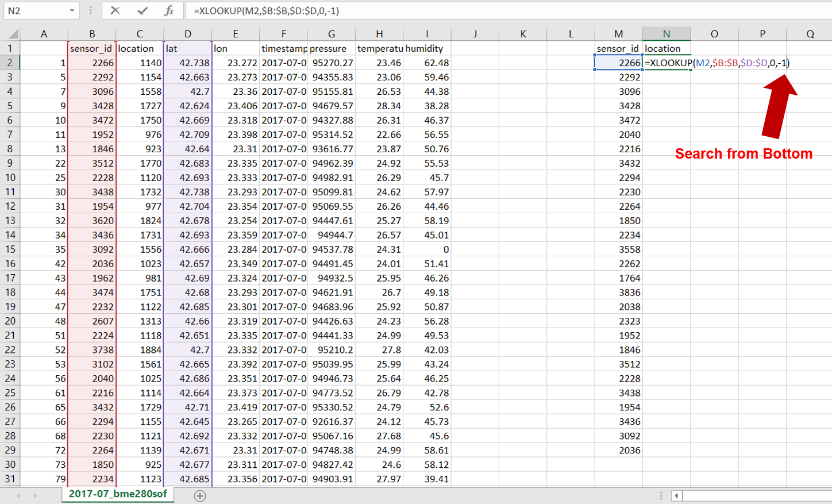Click the 'timestamp' header cell
This screenshot has height=504, width=832.
(x=284, y=48)
